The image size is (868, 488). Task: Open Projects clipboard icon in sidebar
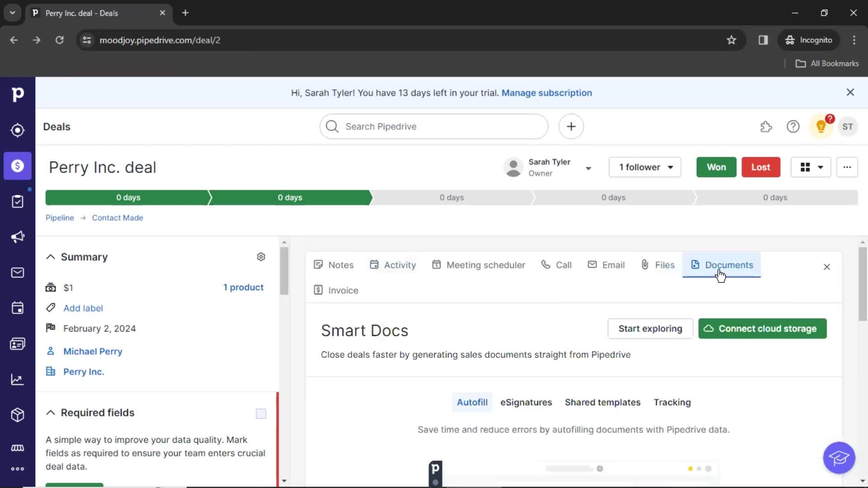point(17,202)
